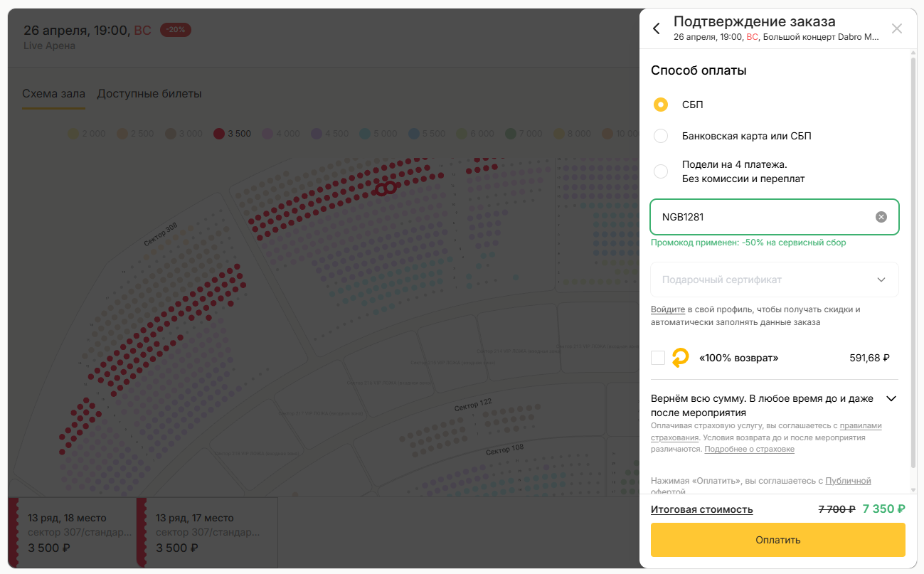Switch to the Схема зала tab
This screenshot has height=574, width=924.
tap(53, 94)
